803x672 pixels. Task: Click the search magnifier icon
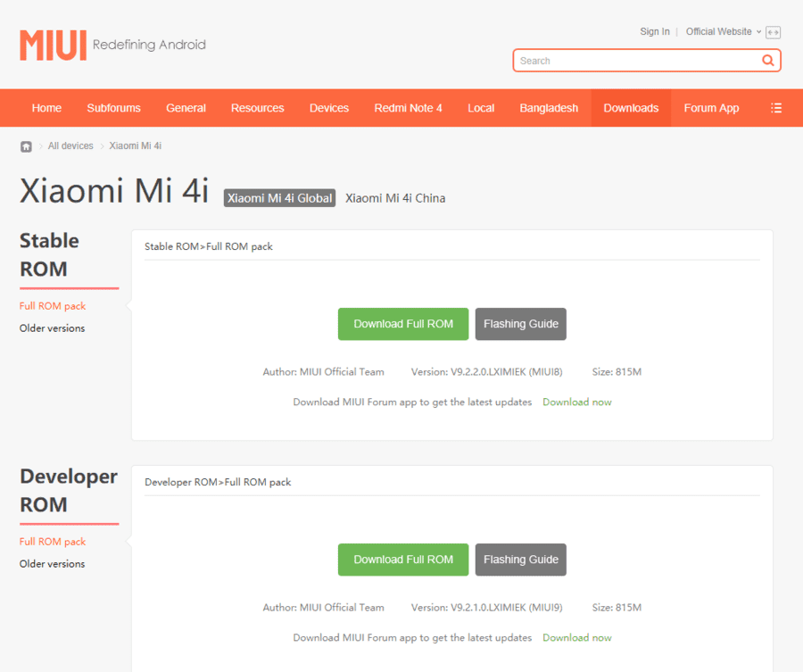(x=767, y=61)
